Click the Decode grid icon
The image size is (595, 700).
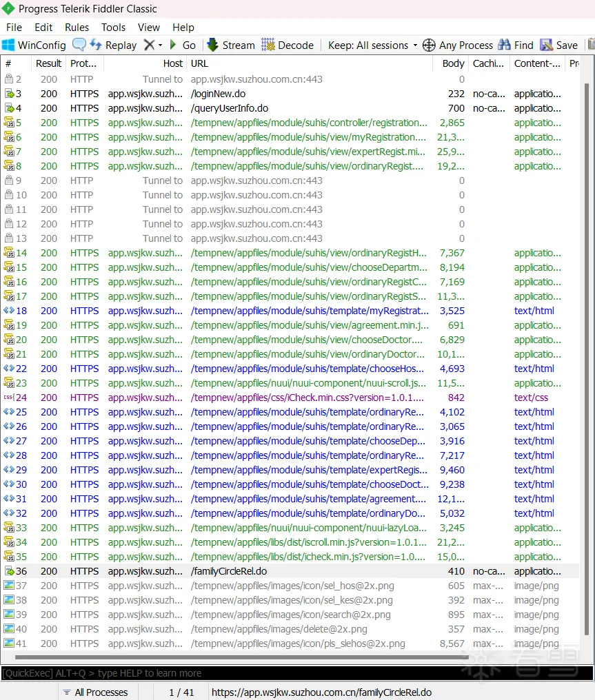[x=268, y=45]
